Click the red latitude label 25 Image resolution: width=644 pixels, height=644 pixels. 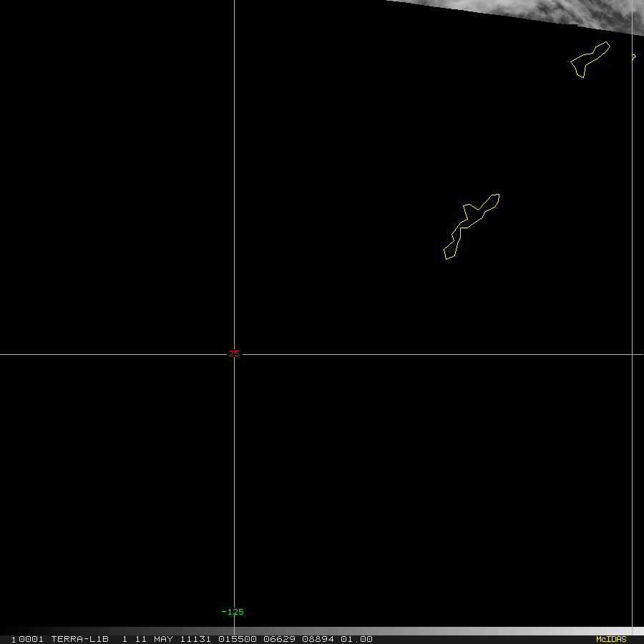click(x=234, y=353)
